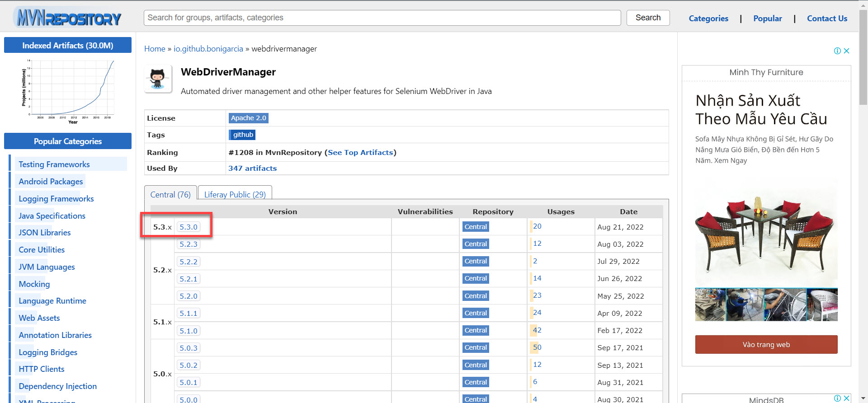
Task: Open version 5.0.1
Action: [x=189, y=382]
